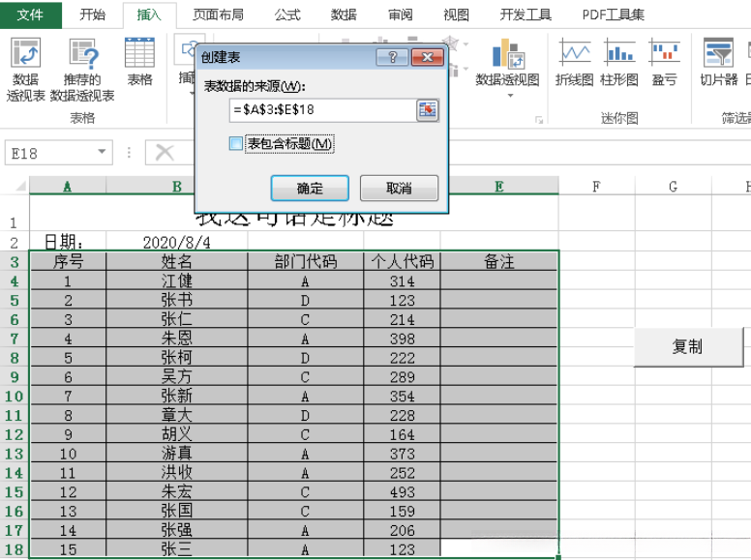Click the 姓名 header cell

pos(177,262)
